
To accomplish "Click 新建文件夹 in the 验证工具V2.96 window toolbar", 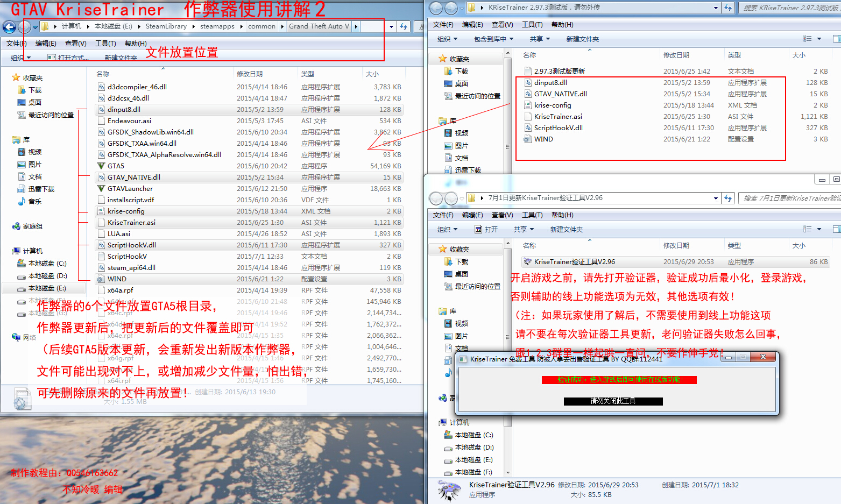I will (567, 229).
